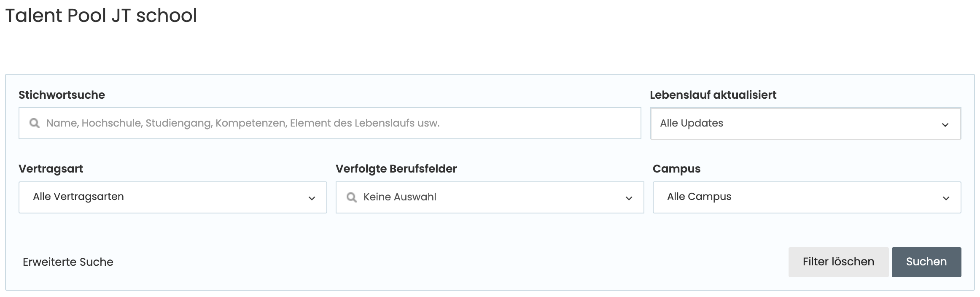The height and width of the screenshot is (297, 980).
Task: Click the chevron next to Keine Auswahl
Action: point(629,197)
